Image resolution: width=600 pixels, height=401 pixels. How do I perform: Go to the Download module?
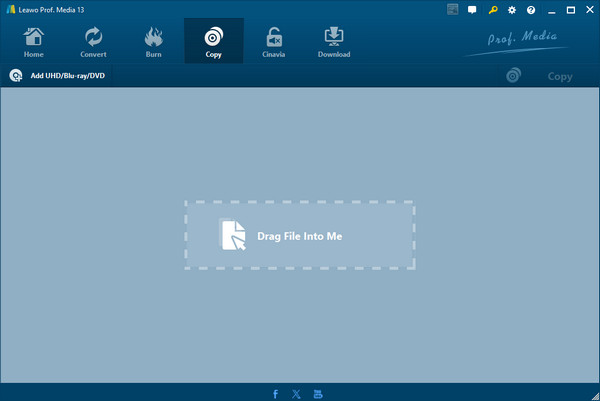pyautogui.click(x=333, y=42)
